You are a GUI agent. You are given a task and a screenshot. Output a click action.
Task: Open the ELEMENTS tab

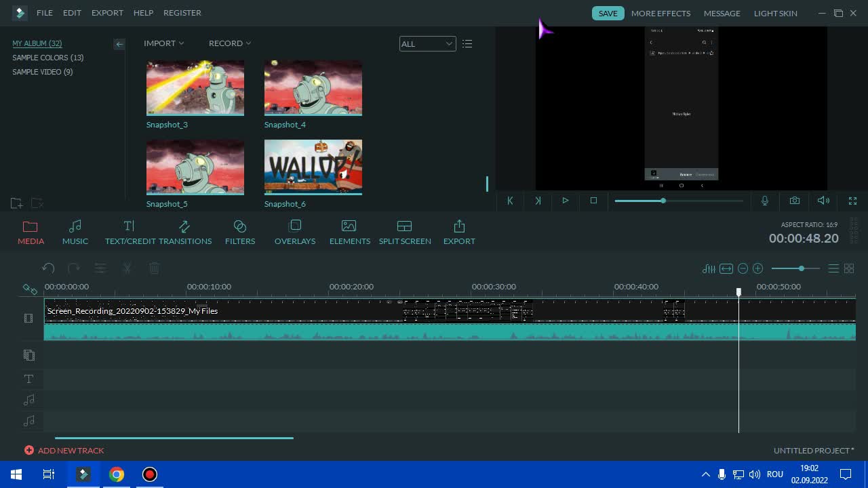[x=350, y=232]
